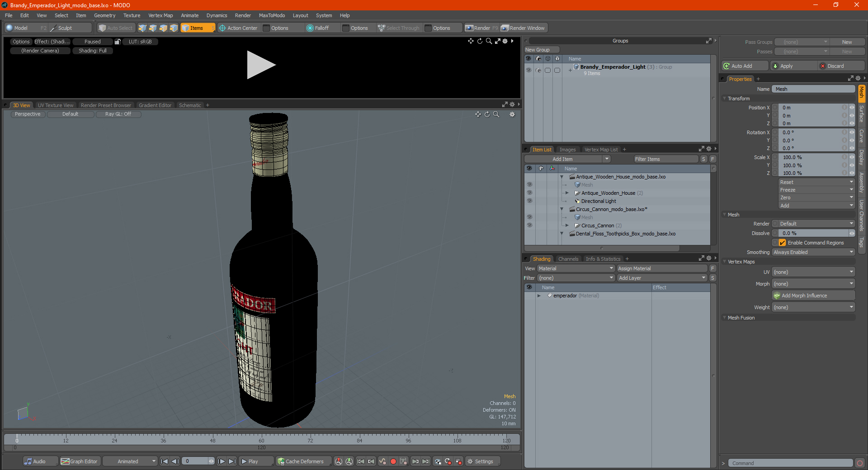Click the New Group button
The image size is (868, 470).
(x=541, y=50)
